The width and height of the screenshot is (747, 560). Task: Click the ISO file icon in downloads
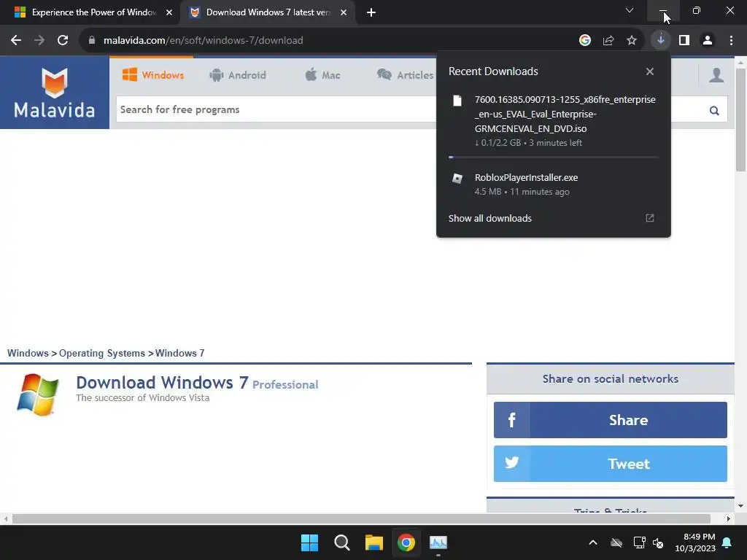coord(457,101)
